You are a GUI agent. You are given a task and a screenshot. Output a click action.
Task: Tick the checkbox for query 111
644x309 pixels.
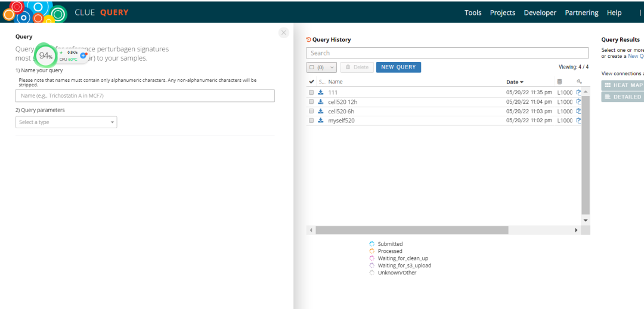[x=311, y=92]
